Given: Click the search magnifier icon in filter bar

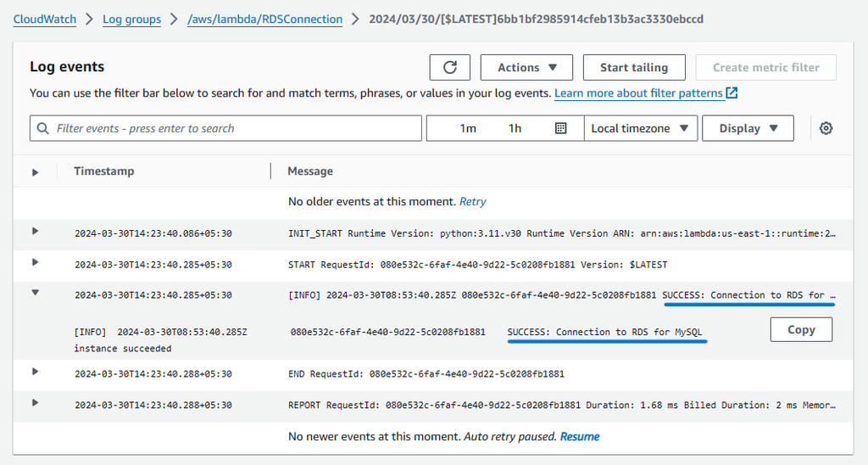Looking at the screenshot, I should 43,128.
